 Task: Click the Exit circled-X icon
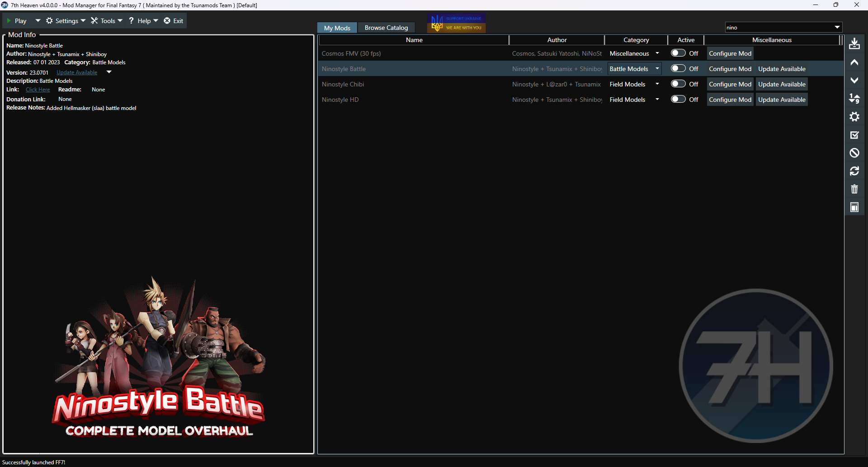tap(167, 21)
